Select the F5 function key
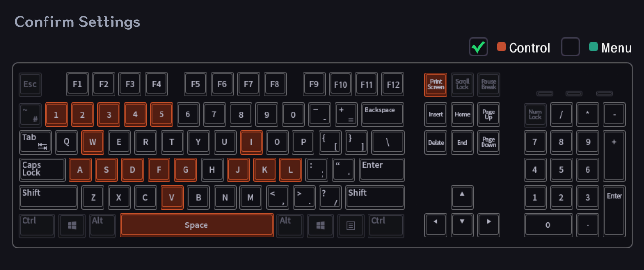The height and width of the screenshot is (270, 644). tap(196, 84)
